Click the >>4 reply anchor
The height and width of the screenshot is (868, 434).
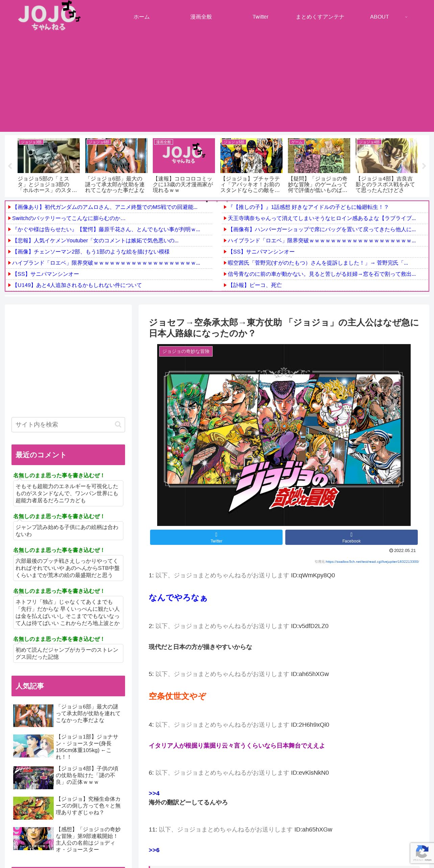[x=154, y=793]
